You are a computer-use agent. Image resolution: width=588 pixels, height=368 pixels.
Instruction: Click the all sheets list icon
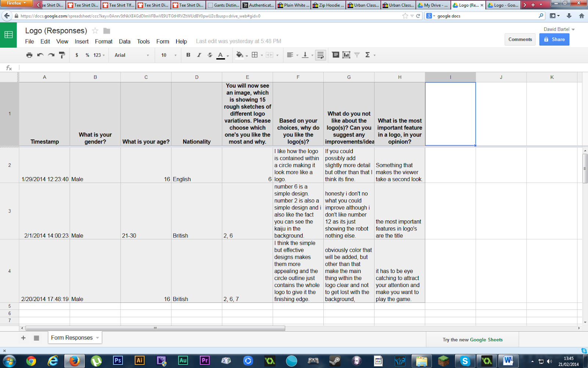36,338
